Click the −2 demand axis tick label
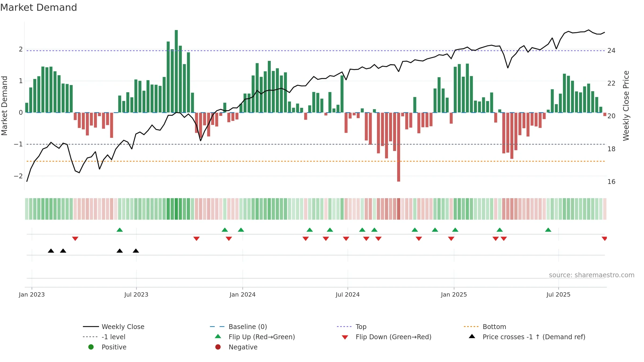The width and height of the screenshot is (644, 362). [x=18, y=176]
